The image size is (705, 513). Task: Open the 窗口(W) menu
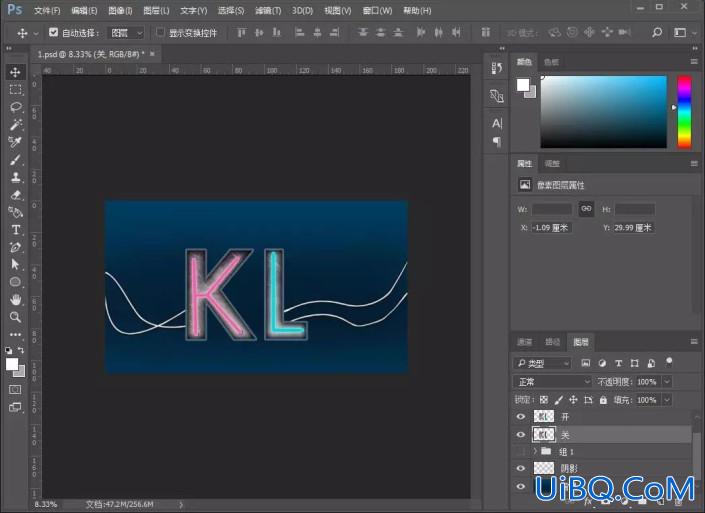tap(377, 10)
